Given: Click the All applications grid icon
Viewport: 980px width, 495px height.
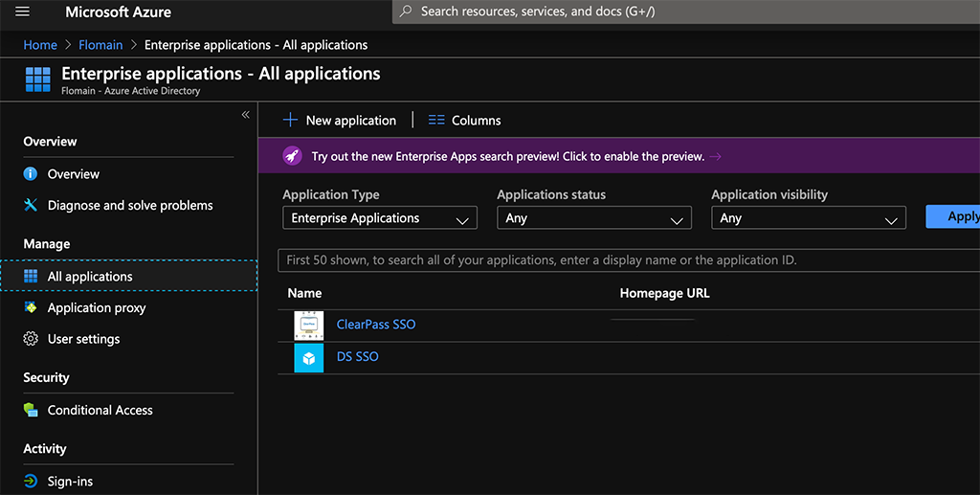Looking at the screenshot, I should pos(30,277).
